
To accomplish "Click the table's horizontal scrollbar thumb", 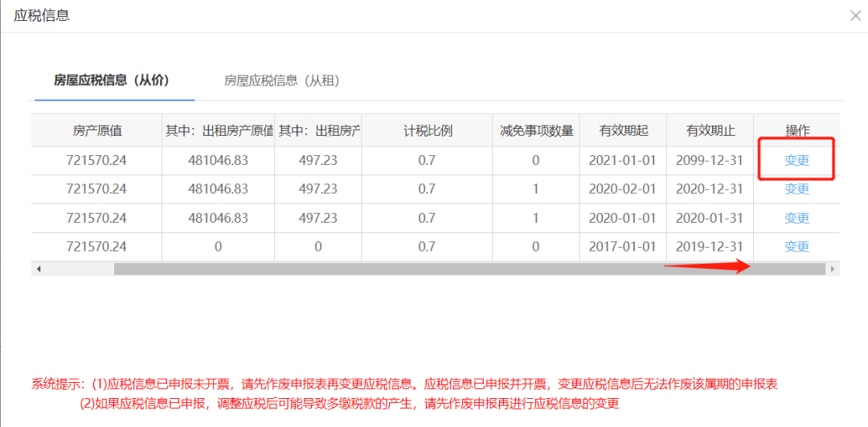I will click(x=469, y=269).
